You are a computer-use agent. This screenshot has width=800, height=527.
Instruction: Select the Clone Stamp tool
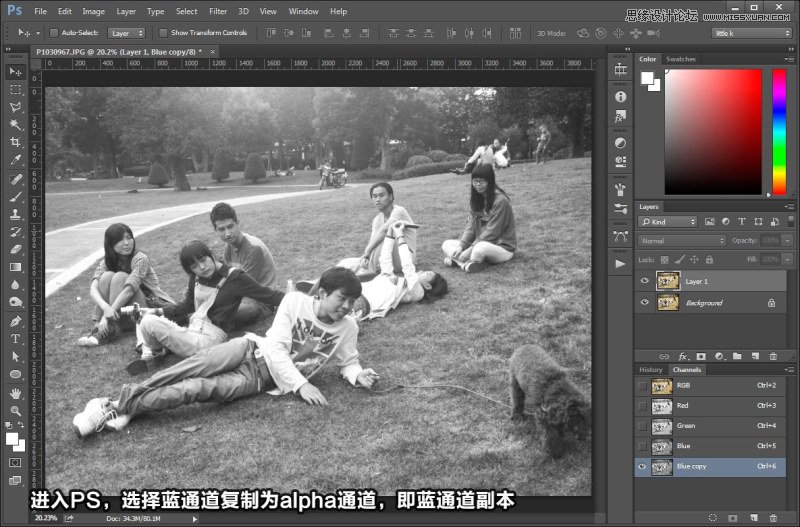tap(15, 214)
